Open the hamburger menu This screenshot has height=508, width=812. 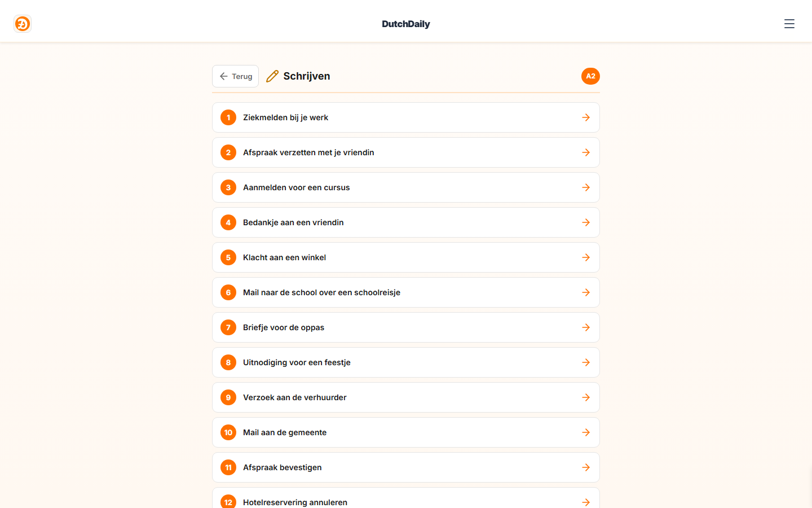coord(789,24)
